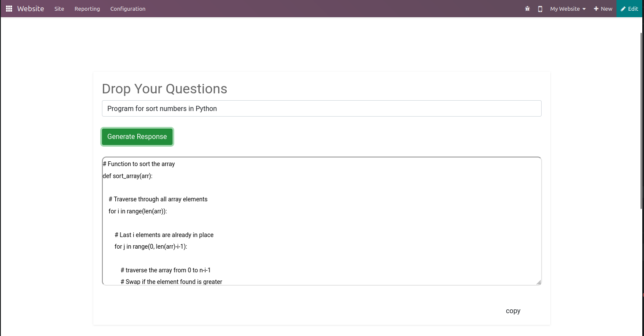Click the copy button
The image size is (644, 336).
[513, 311]
